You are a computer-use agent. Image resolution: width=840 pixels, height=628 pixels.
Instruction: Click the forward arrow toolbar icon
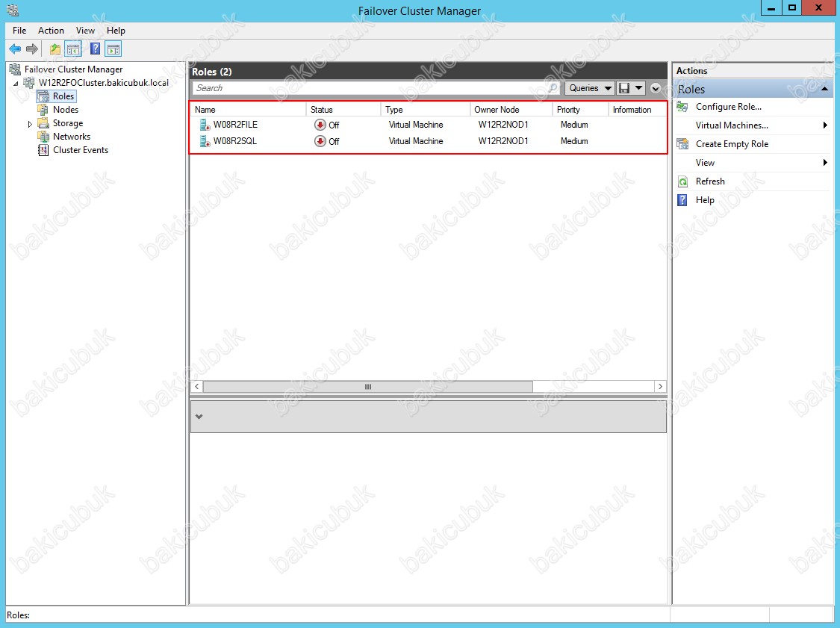[x=32, y=49]
